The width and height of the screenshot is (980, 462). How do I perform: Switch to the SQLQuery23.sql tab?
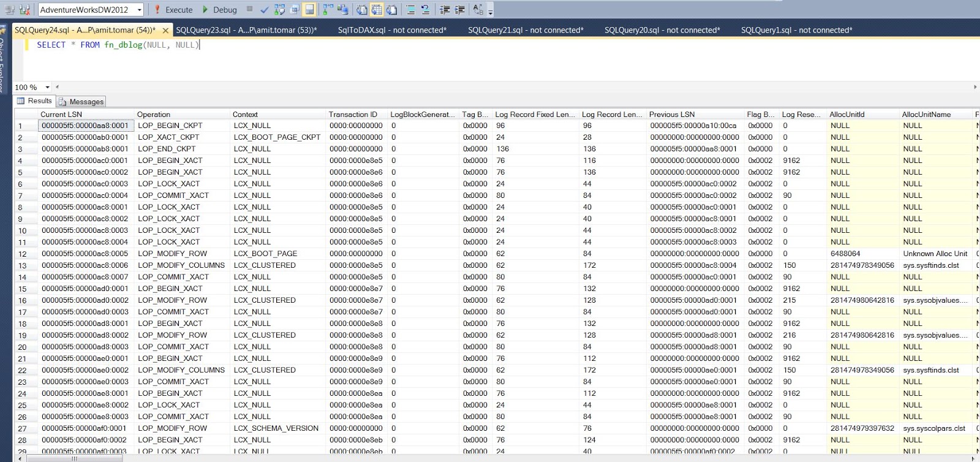pyautogui.click(x=246, y=30)
